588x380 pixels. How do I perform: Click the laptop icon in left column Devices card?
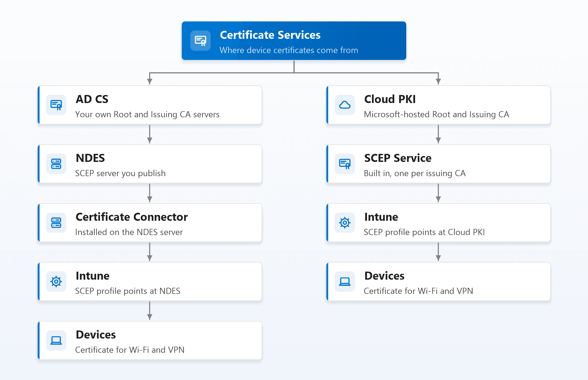(56, 340)
